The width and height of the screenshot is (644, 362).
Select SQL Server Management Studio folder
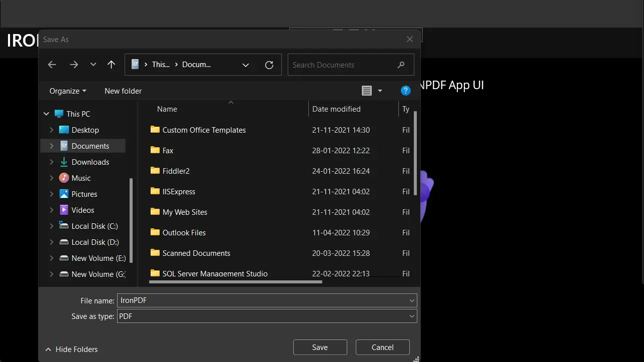click(x=215, y=273)
